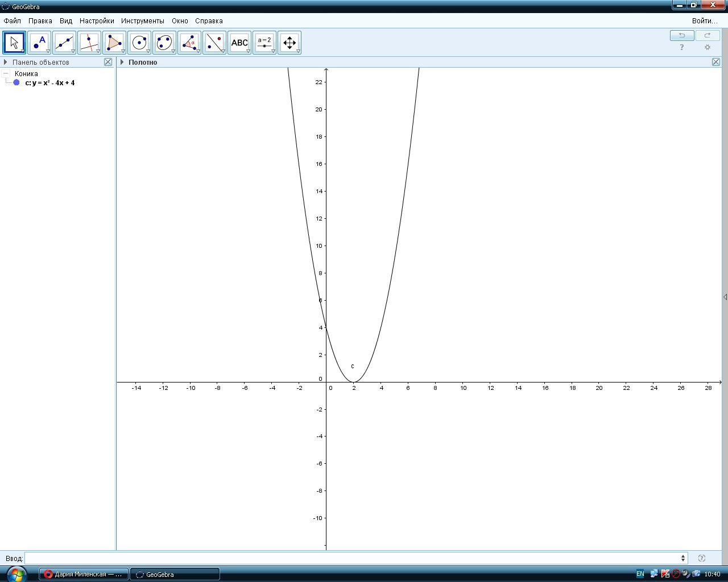Select the New Point tool
Image resolution: width=728 pixels, height=582 pixels.
click(x=39, y=43)
